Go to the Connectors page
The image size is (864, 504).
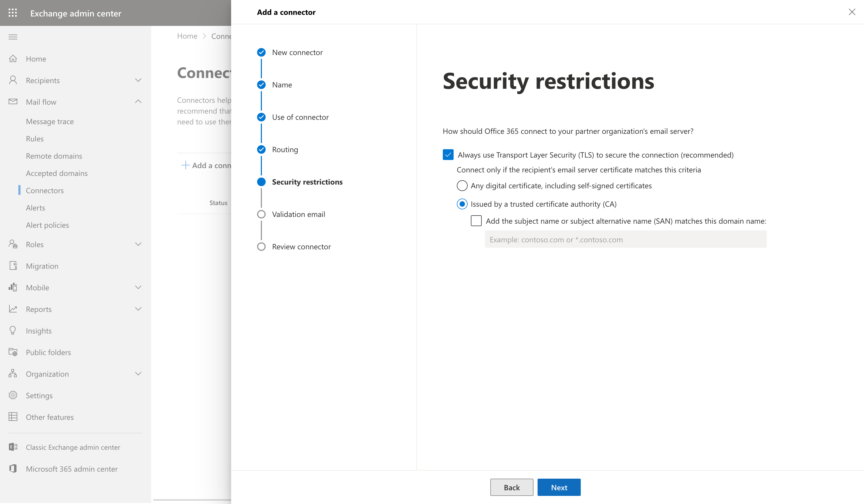click(x=45, y=190)
